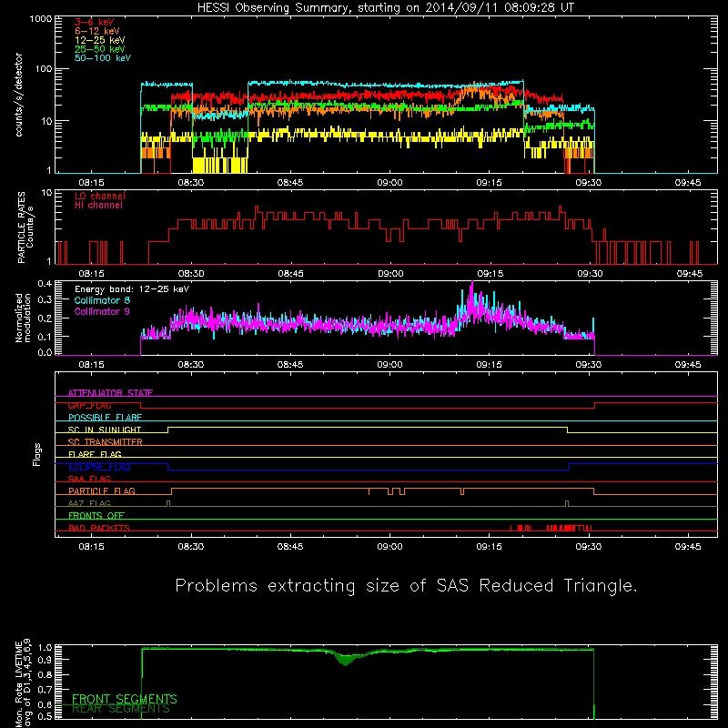Image resolution: width=728 pixels, height=728 pixels.
Task: Click the 100 tick on the counts axis
Action: tap(43, 69)
